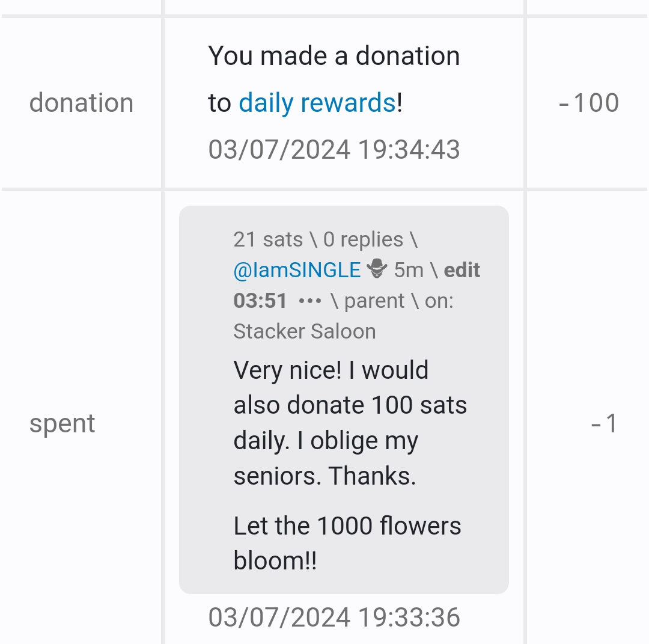Click the cowboy hat icon beside @IamSINGLE
649x644 pixels.
click(377, 270)
